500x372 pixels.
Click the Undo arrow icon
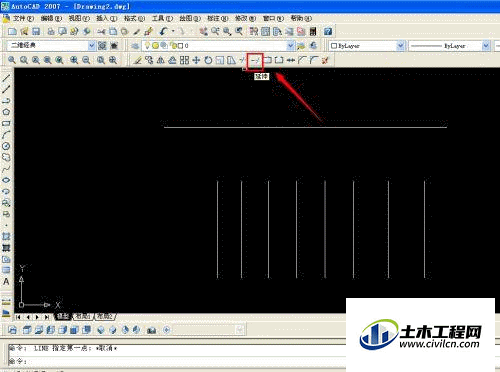pyautogui.click(x=163, y=32)
